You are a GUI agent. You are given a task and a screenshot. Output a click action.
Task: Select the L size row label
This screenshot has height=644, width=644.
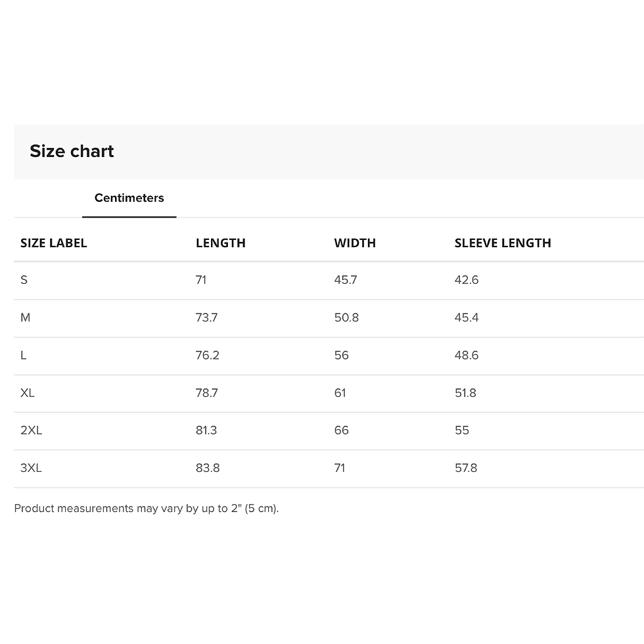point(24,356)
